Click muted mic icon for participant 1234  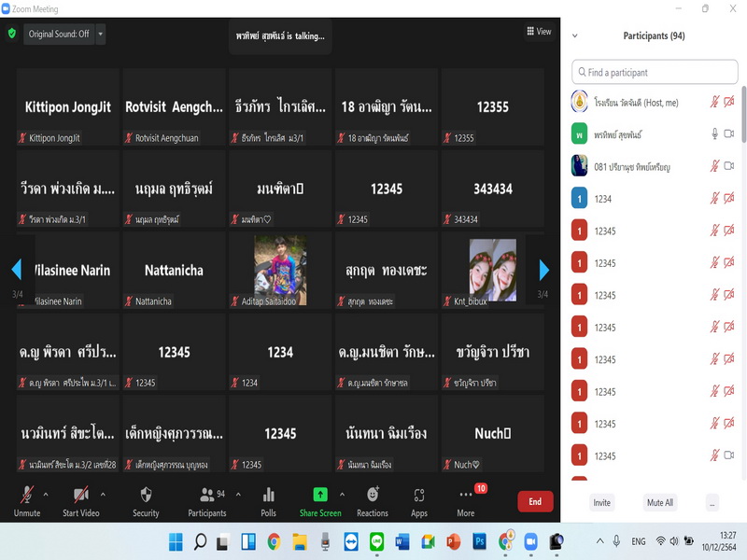click(714, 199)
